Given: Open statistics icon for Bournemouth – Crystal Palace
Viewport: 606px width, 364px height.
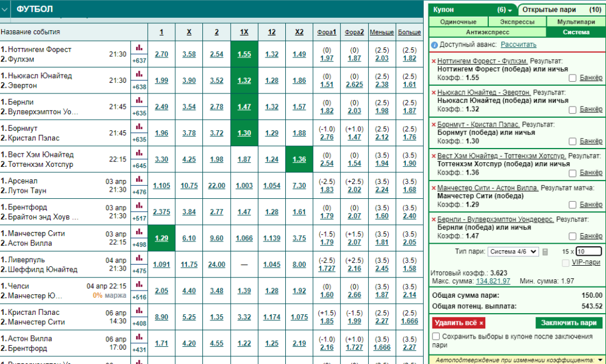Looking at the screenshot, I should click(x=139, y=127).
